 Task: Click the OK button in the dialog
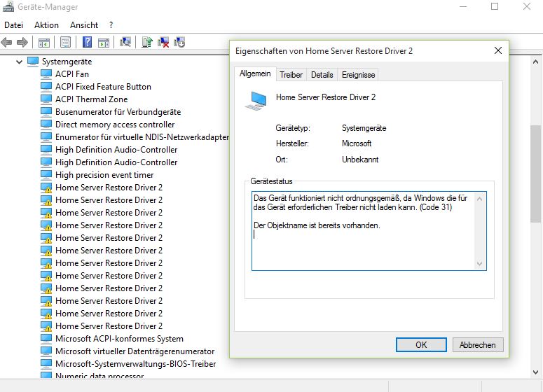pyautogui.click(x=421, y=345)
